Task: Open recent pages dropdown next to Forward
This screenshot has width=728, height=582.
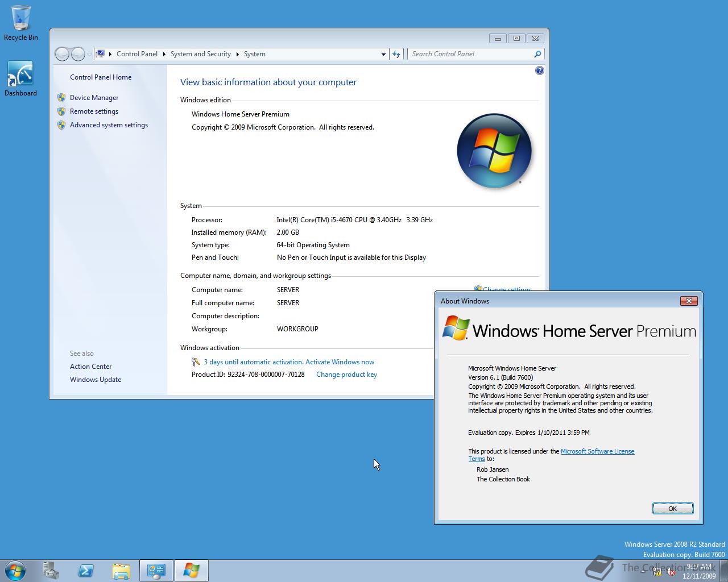Action: click(x=89, y=55)
